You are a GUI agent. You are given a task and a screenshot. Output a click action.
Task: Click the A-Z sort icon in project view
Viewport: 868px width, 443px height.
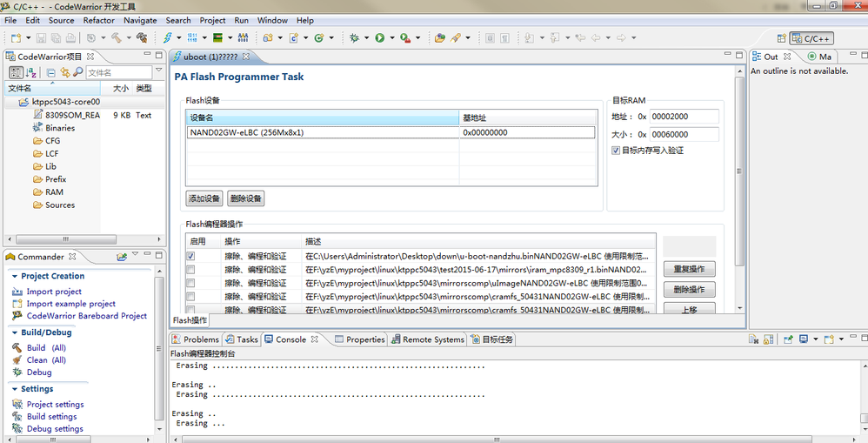pos(31,72)
